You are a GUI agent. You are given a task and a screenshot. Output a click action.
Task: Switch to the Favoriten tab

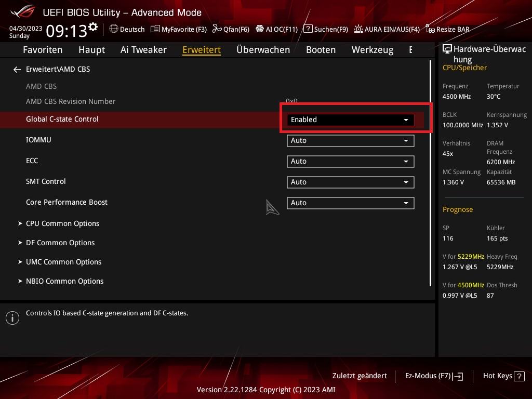tap(43, 50)
